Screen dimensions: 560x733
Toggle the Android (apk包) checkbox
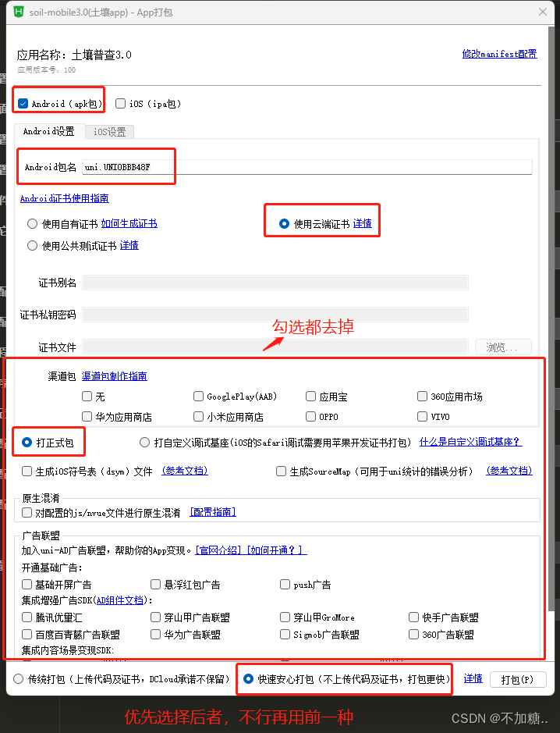pyautogui.click(x=24, y=103)
